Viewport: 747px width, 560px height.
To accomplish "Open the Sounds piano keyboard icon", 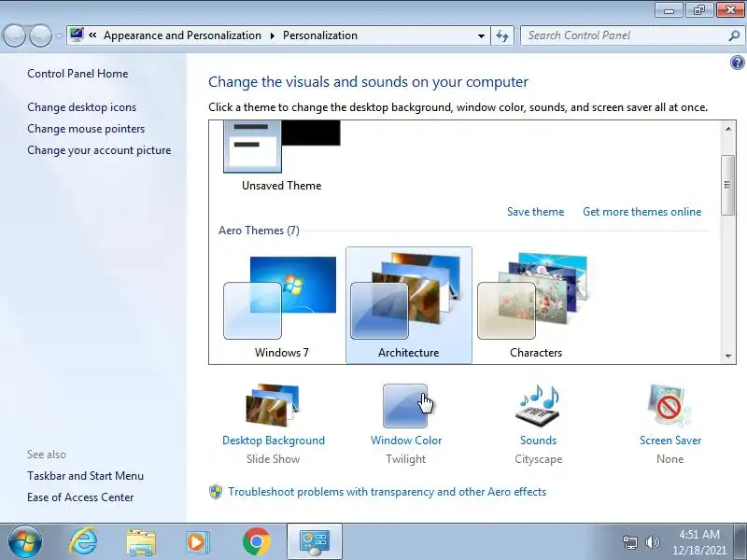I will click(x=539, y=405).
